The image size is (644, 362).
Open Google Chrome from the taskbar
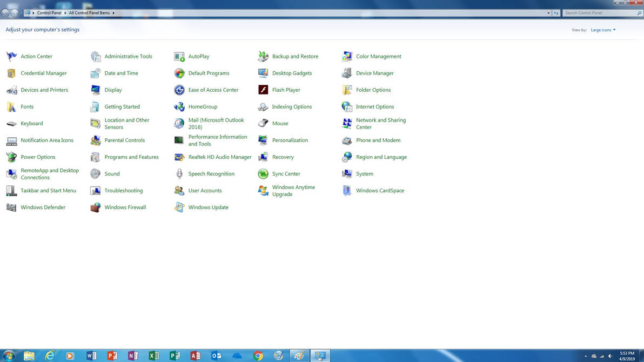coord(258,356)
